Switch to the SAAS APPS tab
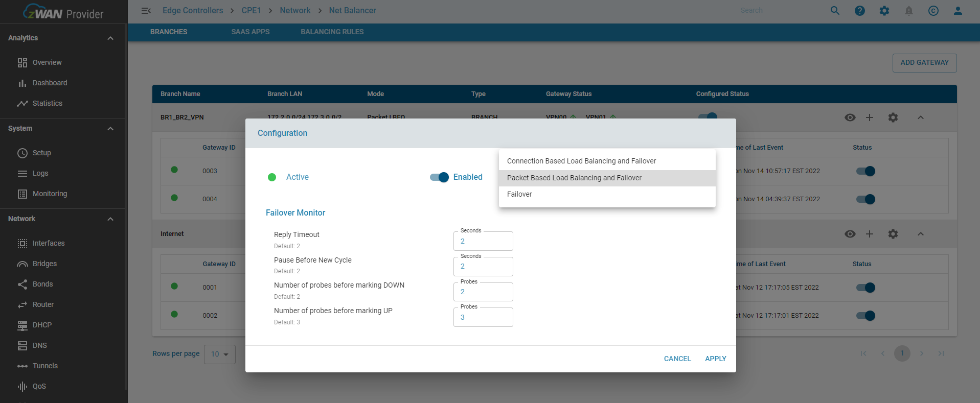Screen dimensions: 980x403 250,32
